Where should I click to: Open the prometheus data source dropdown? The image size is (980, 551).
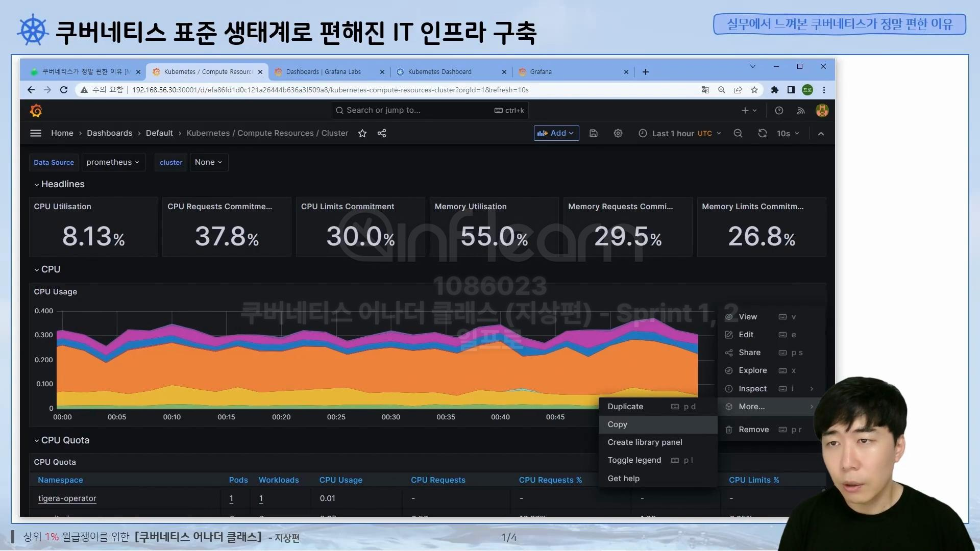click(x=113, y=162)
